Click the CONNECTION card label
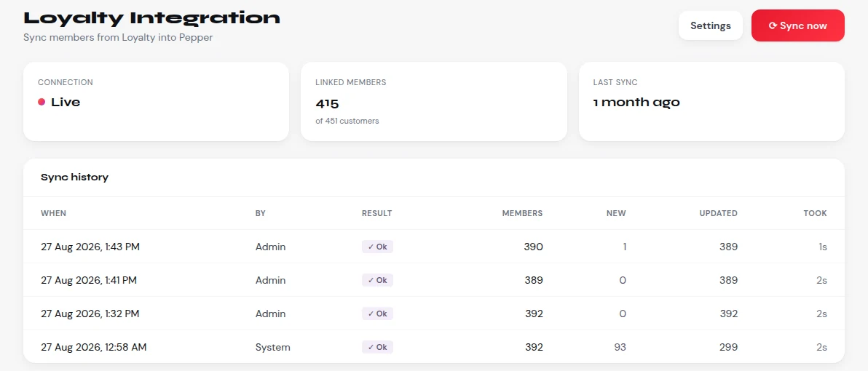The width and height of the screenshot is (868, 371). (66, 82)
